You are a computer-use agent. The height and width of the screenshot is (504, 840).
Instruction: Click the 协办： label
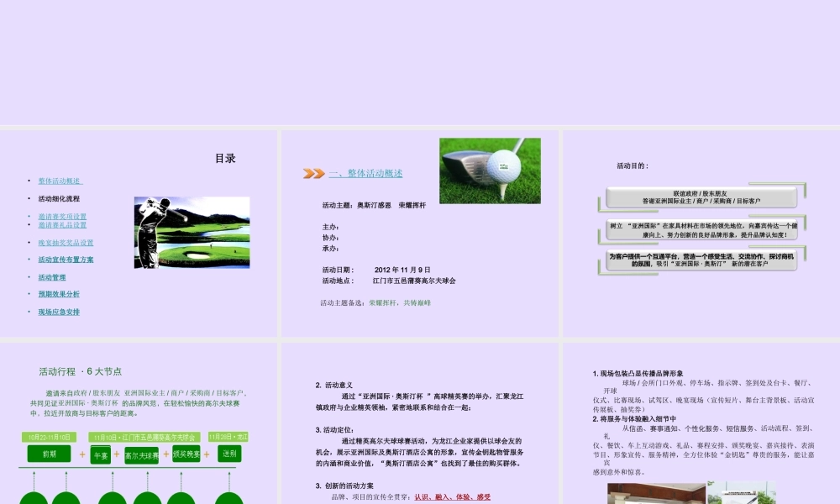[330, 238]
